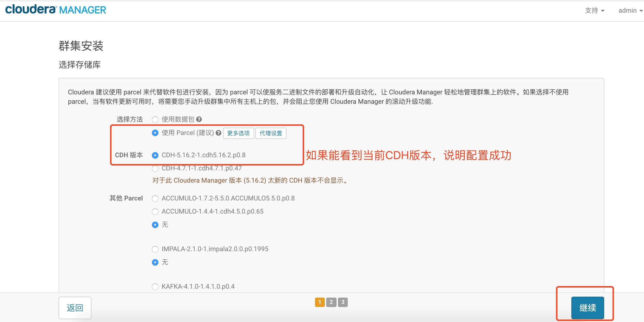Image resolution: width=644 pixels, height=322 pixels.
Task: Select the 使用 Parcel (建议) radio option
Action: (155, 133)
